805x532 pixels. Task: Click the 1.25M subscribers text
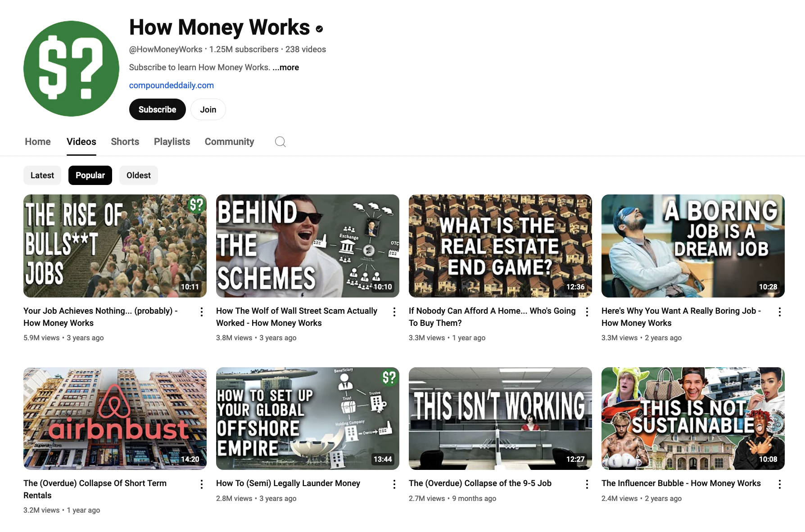pyautogui.click(x=244, y=50)
